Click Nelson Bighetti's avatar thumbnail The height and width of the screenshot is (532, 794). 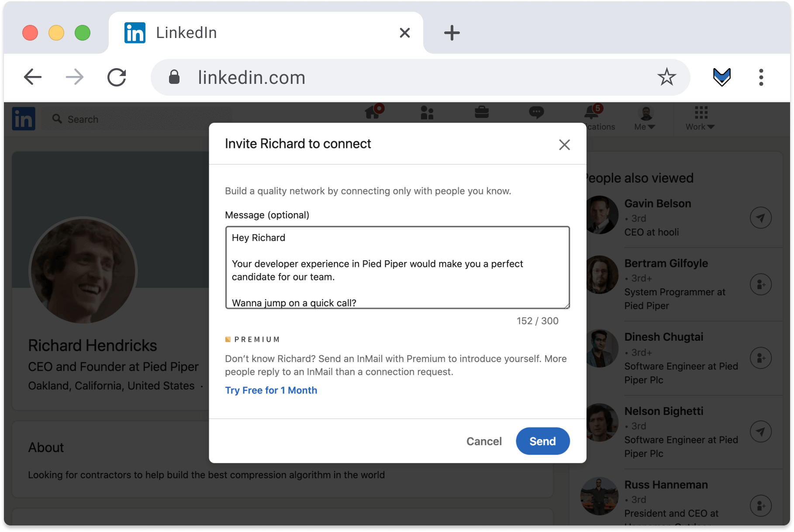pyautogui.click(x=602, y=422)
